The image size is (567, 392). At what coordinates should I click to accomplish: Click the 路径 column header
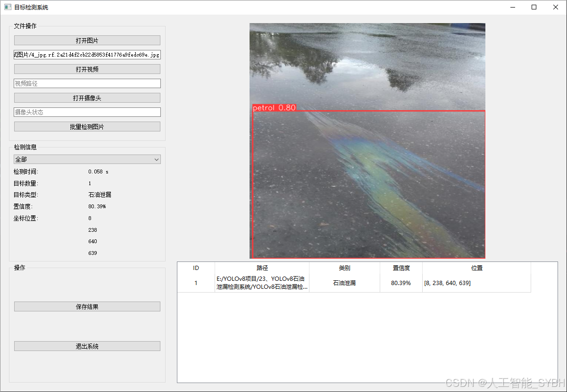(x=262, y=268)
